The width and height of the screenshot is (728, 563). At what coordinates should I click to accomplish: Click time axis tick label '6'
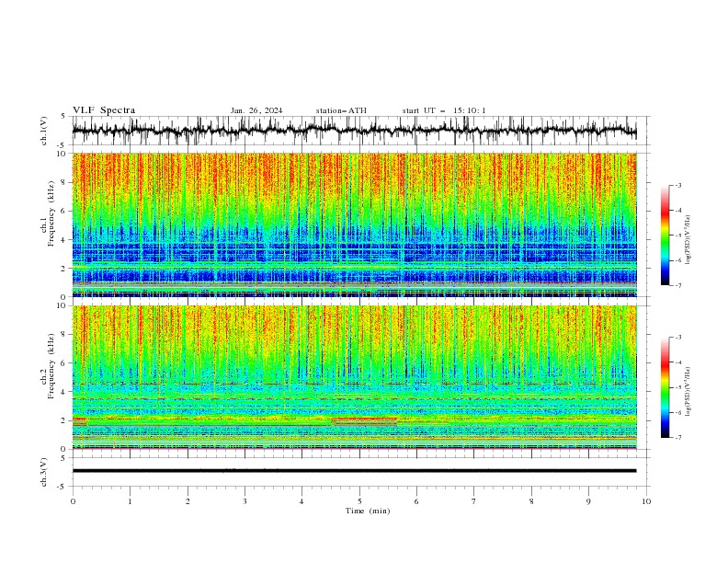pyautogui.click(x=417, y=501)
